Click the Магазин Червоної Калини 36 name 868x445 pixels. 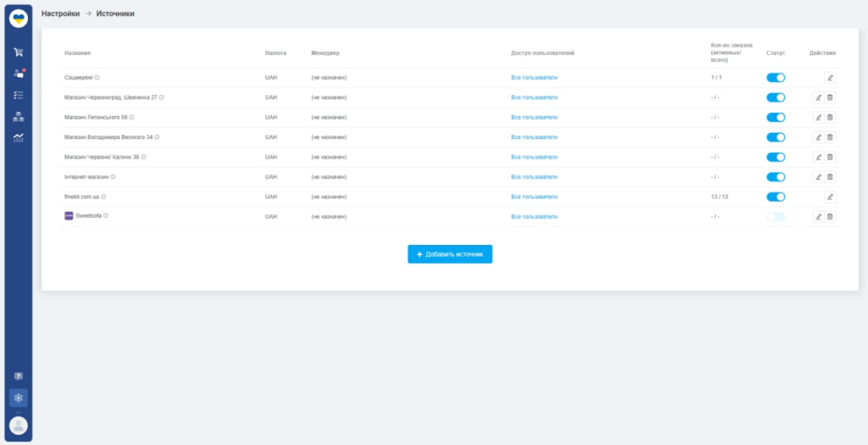102,157
